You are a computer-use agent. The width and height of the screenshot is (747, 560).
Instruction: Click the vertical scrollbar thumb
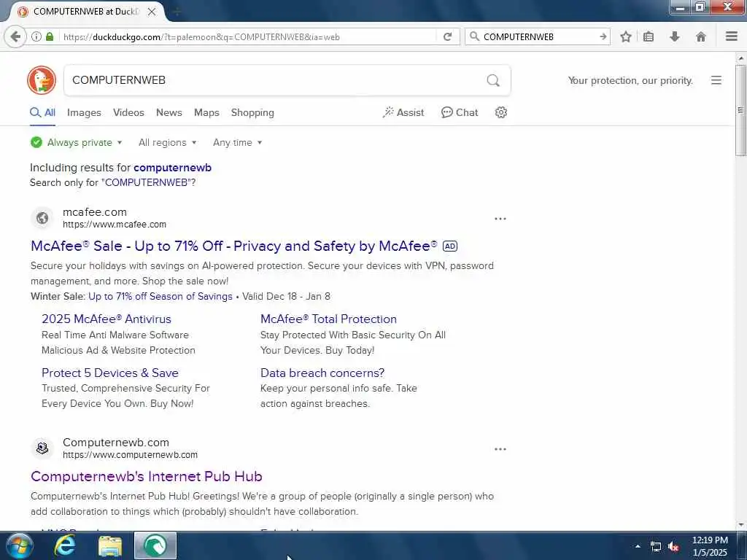(x=741, y=110)
